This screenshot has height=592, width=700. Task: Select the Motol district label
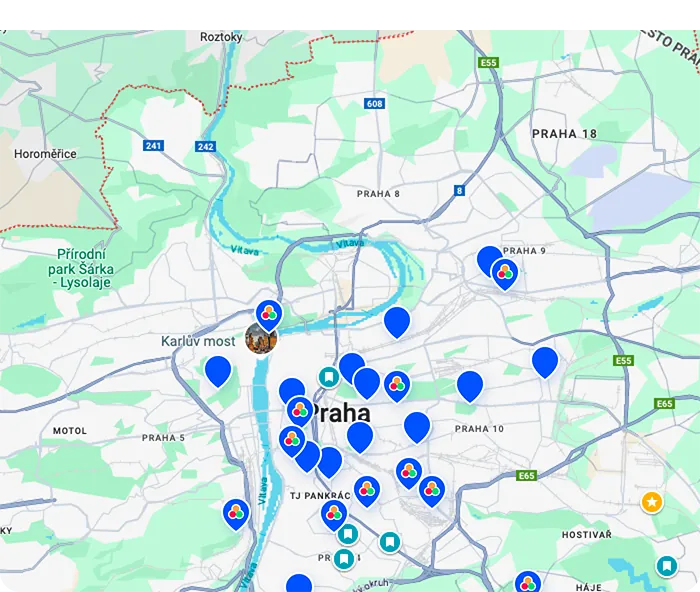70,431
